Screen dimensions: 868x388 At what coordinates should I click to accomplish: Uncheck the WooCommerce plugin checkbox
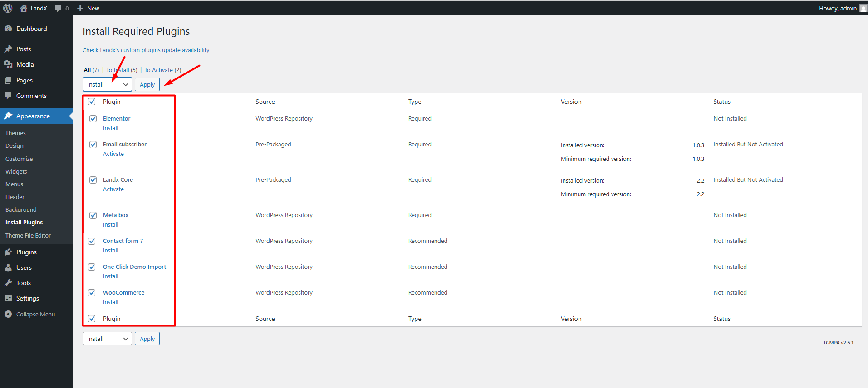pos(92,293)
